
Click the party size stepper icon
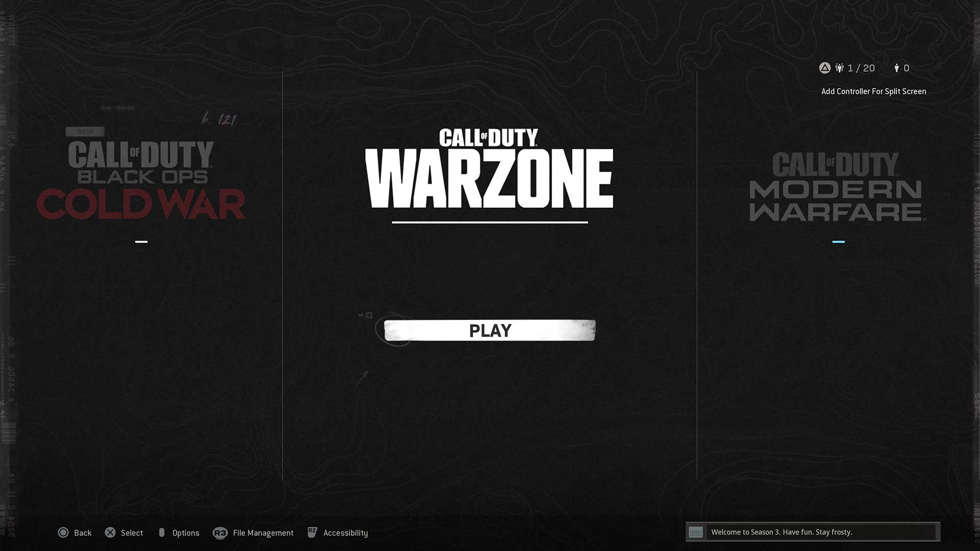[x=841, y=67]
